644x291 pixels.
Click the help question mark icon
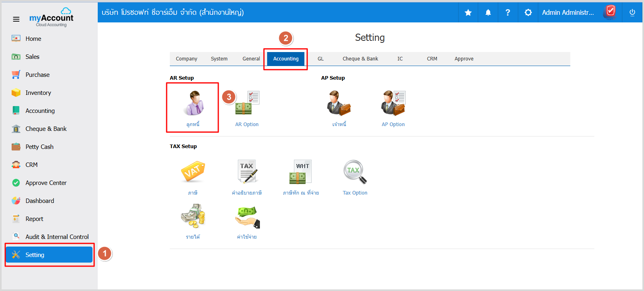(x=507, y=12)
